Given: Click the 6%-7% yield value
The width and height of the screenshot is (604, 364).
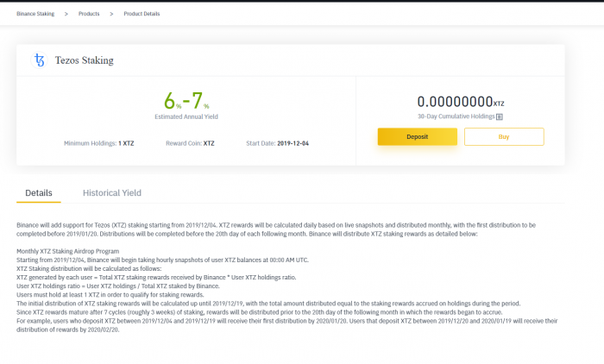Looking at the screenshot, I should (x=186, y=101).
